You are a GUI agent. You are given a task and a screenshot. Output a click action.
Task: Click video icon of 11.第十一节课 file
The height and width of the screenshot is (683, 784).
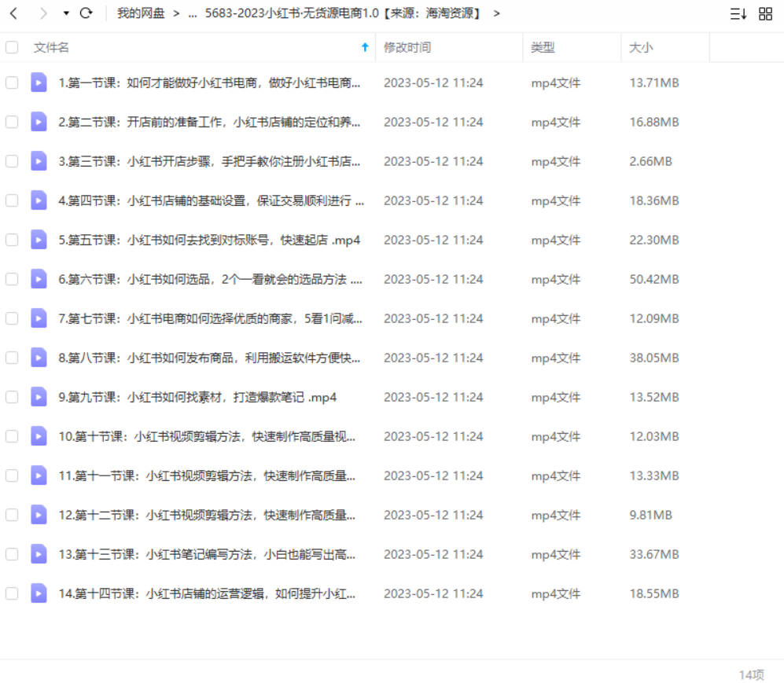click(x=39, y=476)
